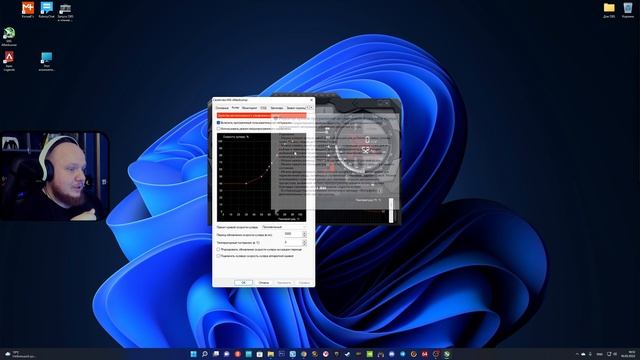
Task: Switch to the Monitoring tab
Action: coord(249,108)
